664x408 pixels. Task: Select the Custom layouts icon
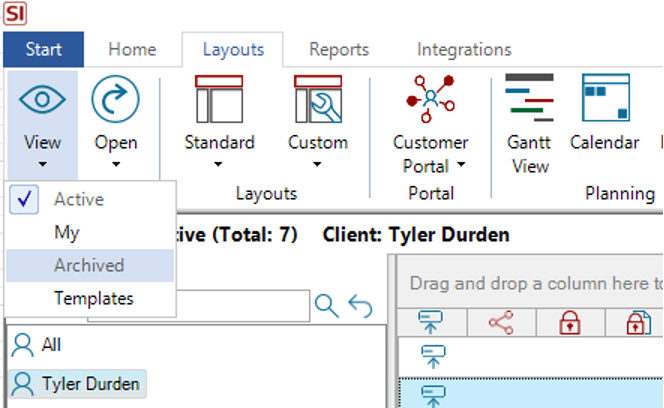tap(318, 100)
